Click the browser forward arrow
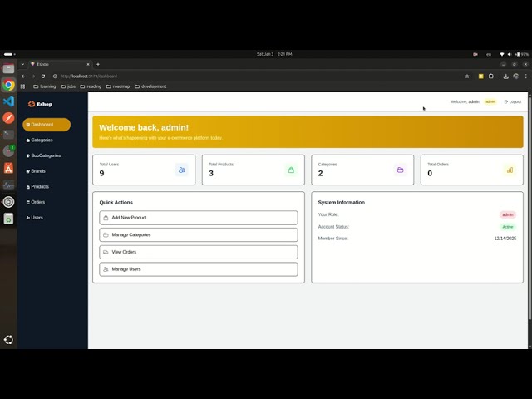Screen dimensions: 532x399 (33, 76)
